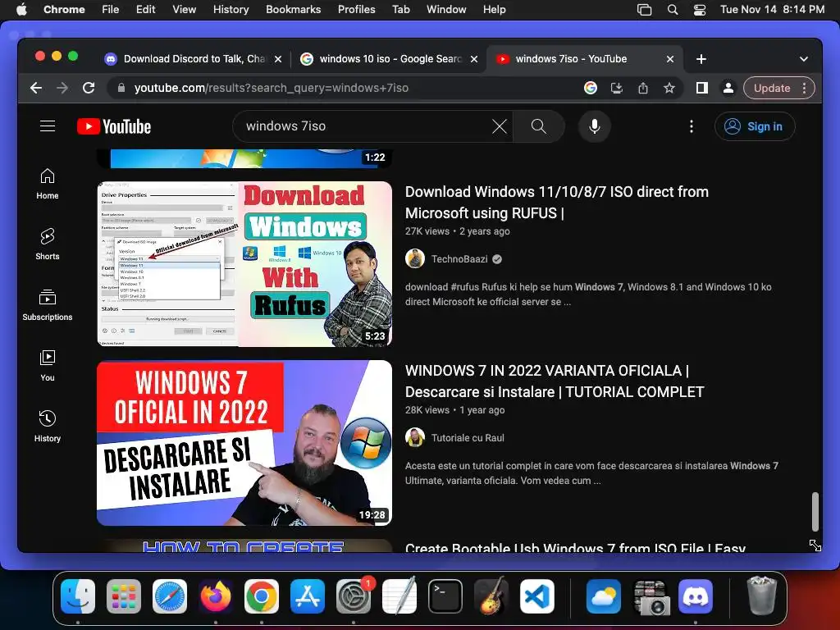Click the page vertical scrollbar thumb
This screenshot has height=630, width=840.
(x=815, y=511)
